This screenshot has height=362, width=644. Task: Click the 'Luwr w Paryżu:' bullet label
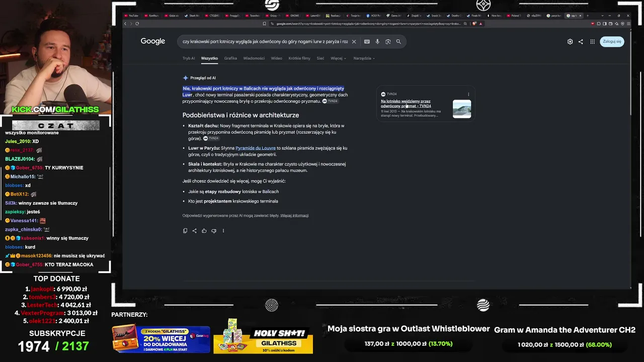tap(204, 148)
